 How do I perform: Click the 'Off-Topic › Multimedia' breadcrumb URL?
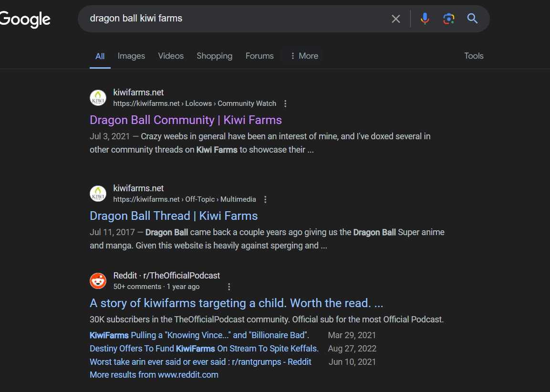click(185, 199)
